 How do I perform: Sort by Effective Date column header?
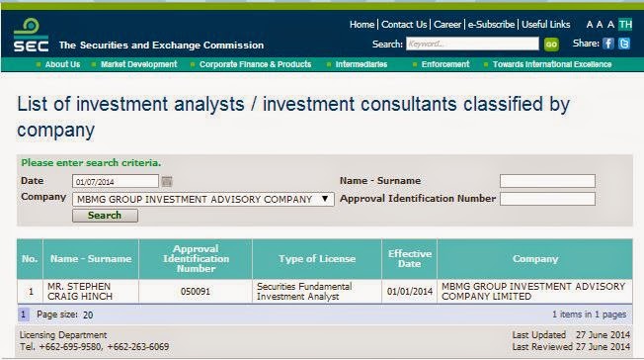(410, 259)
